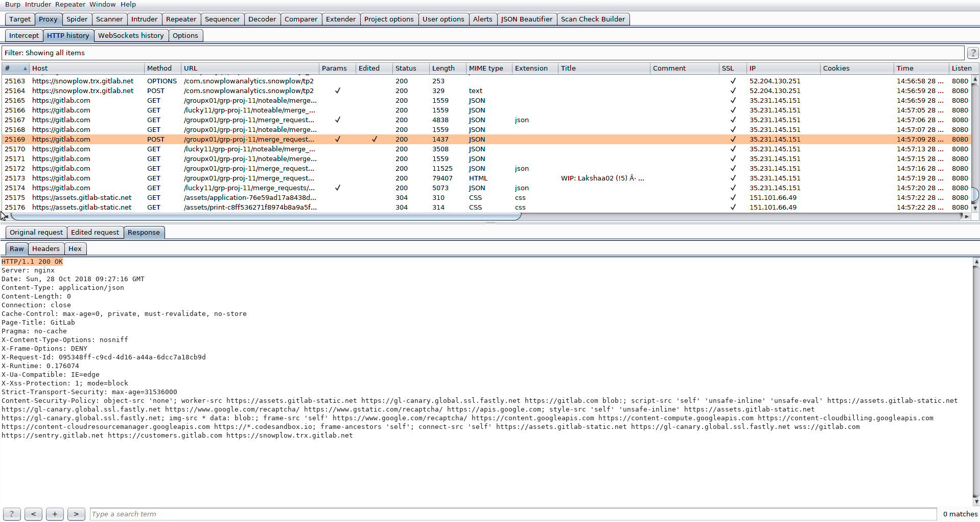Click Edited checkmark for request 25169
Viewport: 980px width, 522px height.
[375, 140]
